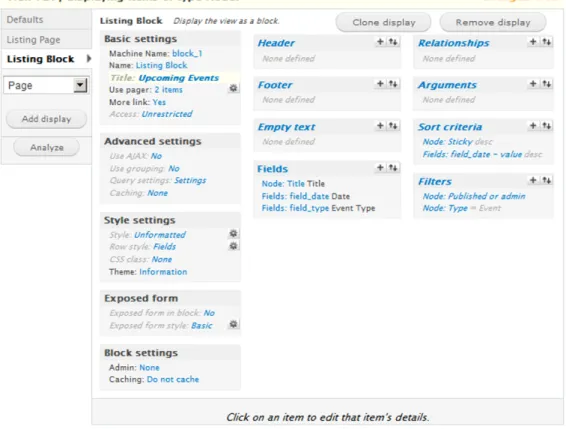This screenshot has height=429, width=566.
Task: Open the Footer section heading
Action: (x=275, y=85)
